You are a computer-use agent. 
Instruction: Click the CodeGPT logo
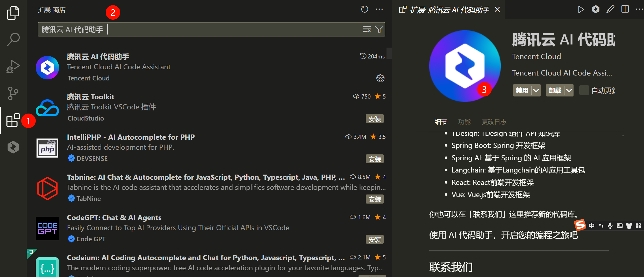[47, 228]
